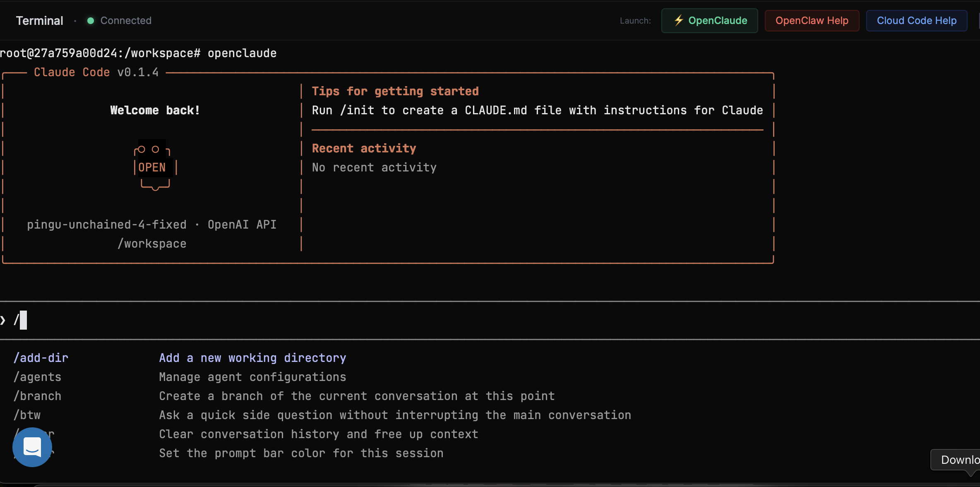Click the Download tooltip bubble
980x487 pixels.
point(960,460)
